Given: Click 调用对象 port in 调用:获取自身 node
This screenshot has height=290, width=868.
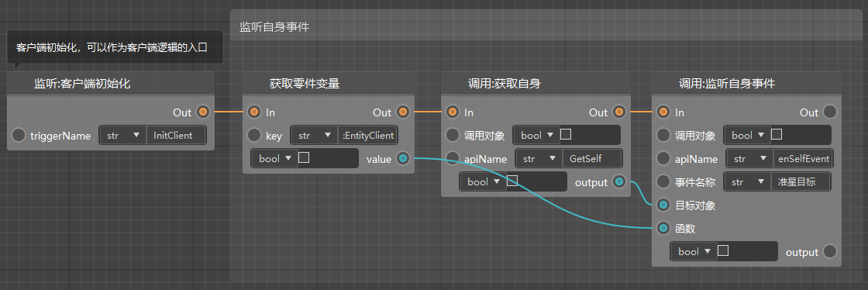Looking at the screenshot, I should pos(453,135).
